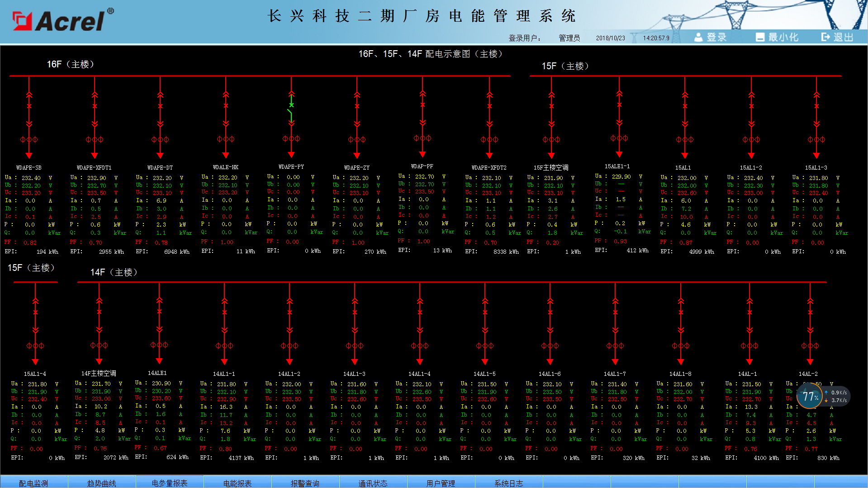
Task: Open 系统日志 system log
Action: [x=508, y=483]
